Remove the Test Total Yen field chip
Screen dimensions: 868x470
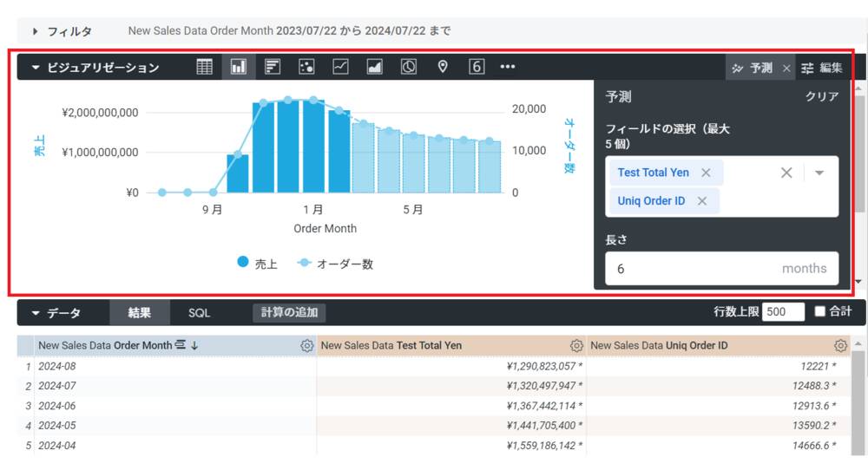[x=706, y=173]
